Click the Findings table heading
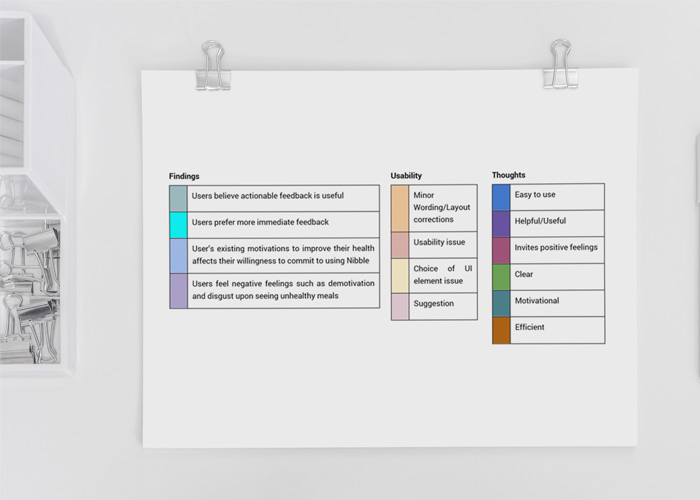This screenshot has width=700, height=500. coord(184,177)
